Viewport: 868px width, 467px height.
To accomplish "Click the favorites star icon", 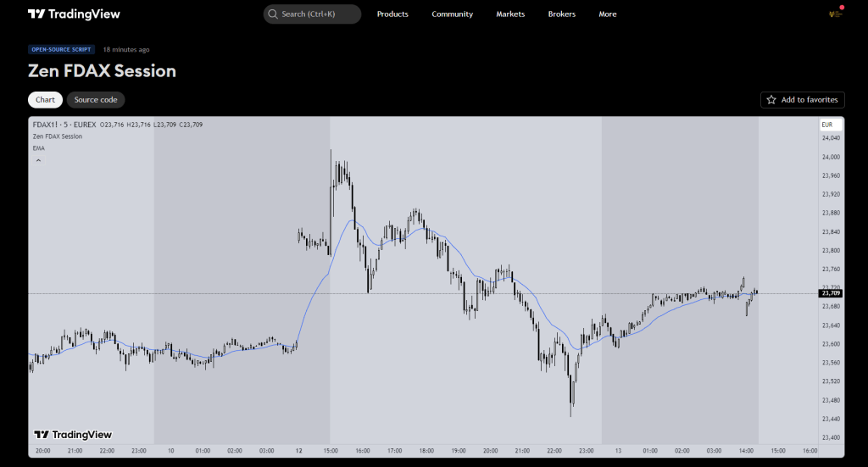I will click(x=771, y=100).
